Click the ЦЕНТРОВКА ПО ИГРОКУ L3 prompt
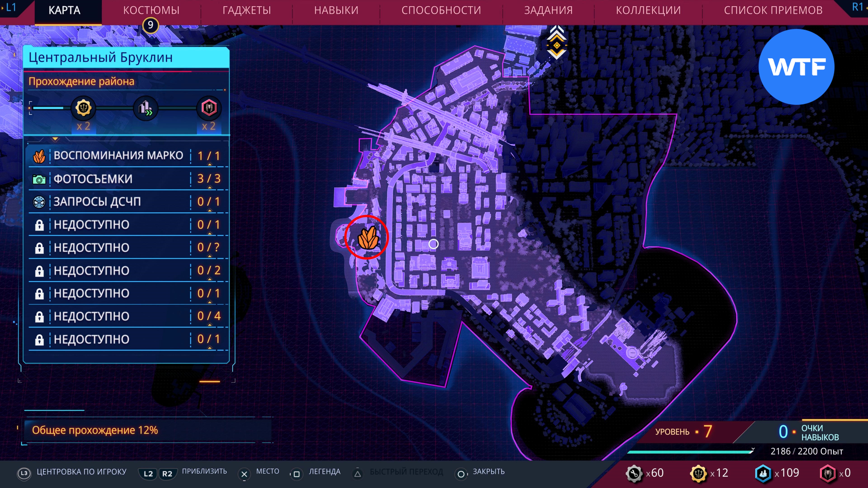The image size is (868, 488). pos(72,472)
